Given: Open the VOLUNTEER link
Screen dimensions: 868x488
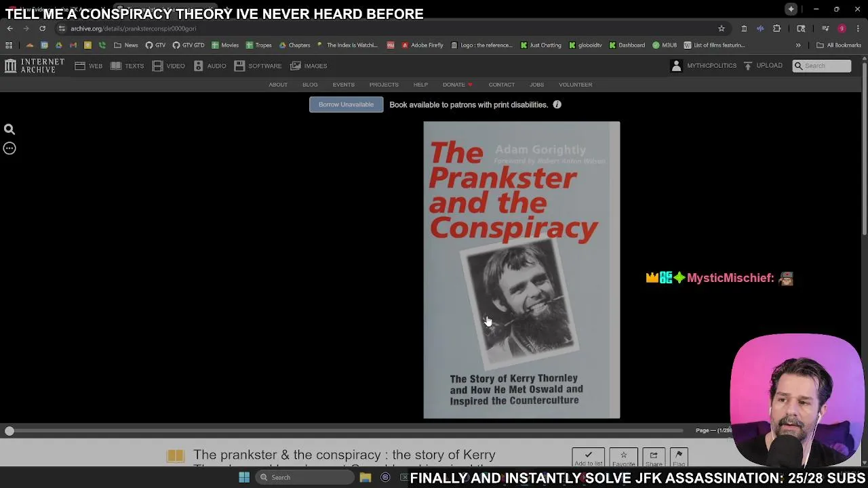Looking at the screenshot, I should click(x=575, y=85).
